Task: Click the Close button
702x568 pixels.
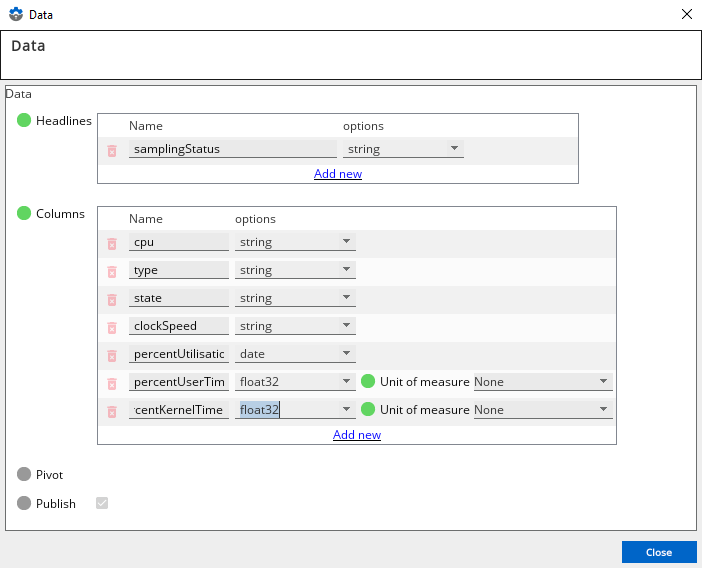Action: coord(659,552)
